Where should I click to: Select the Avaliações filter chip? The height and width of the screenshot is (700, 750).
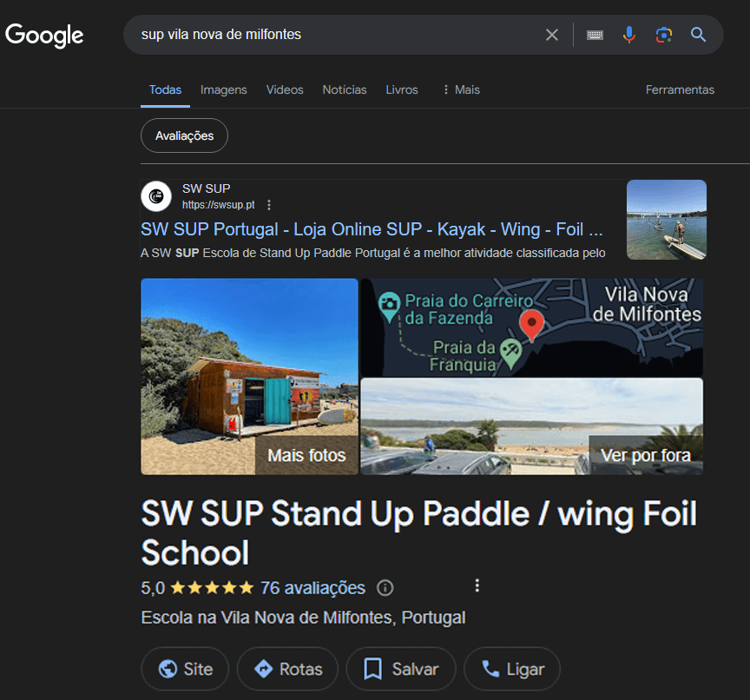(184, 135)
